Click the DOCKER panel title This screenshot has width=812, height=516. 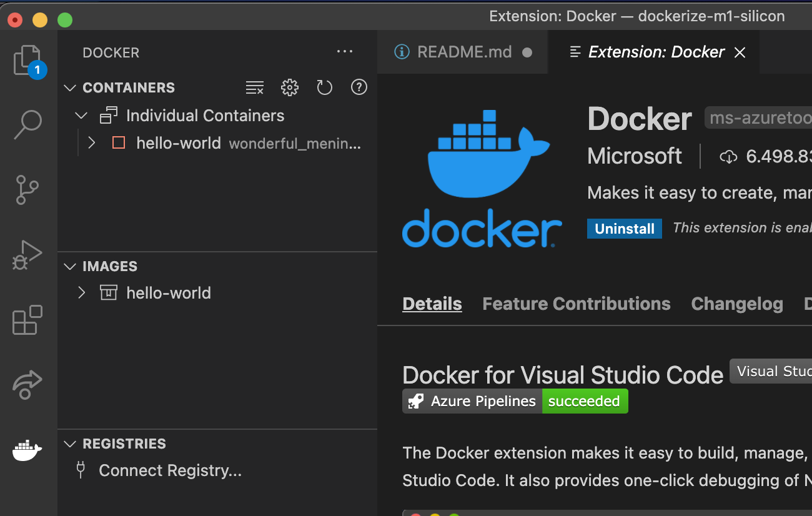pyautogui.click(x=111, y=53)
